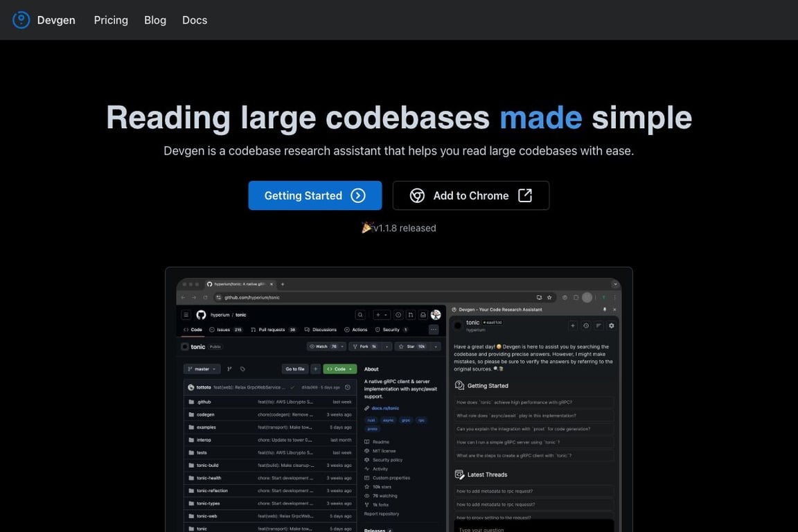
Task: Click the pull requests icon in GitHub header
Action: 411,315
